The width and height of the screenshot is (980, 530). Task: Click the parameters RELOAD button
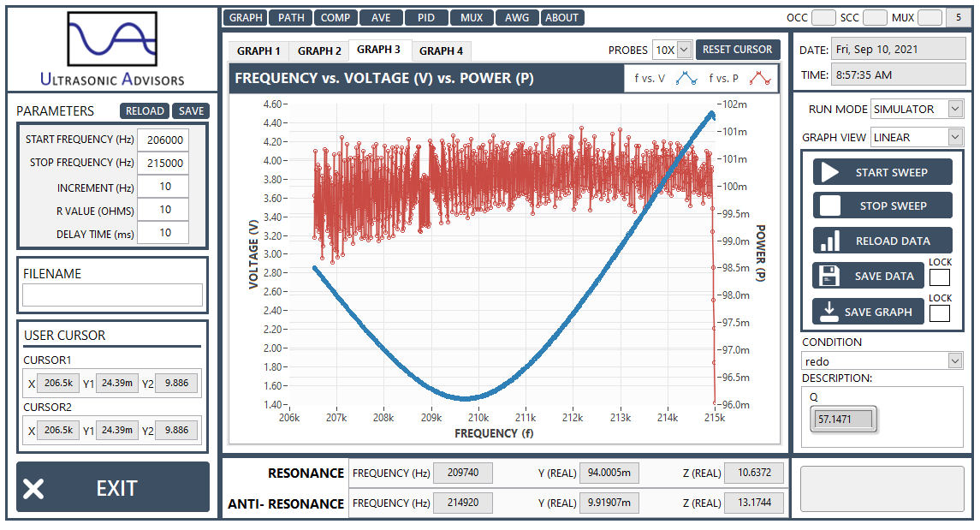[x=145, y=110]
